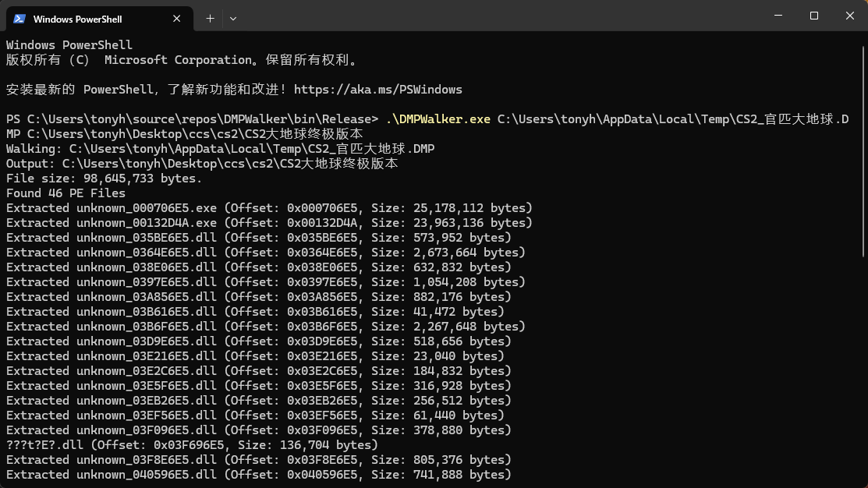This screenshot has height=488, width=868.
Task: Click the unknown_038E06E5.dll extracted line
Action: [258, 267]
